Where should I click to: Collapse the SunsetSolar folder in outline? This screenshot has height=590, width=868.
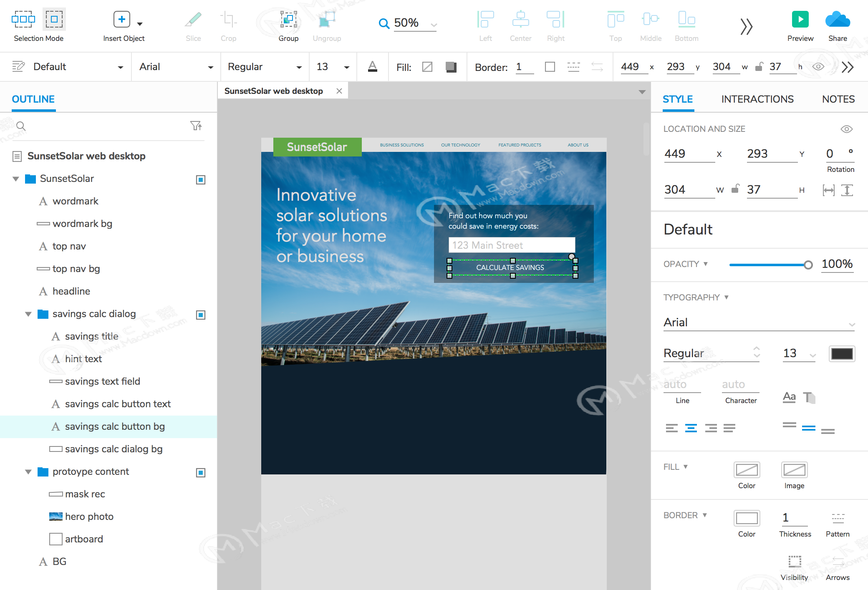[x=16, y=179]
